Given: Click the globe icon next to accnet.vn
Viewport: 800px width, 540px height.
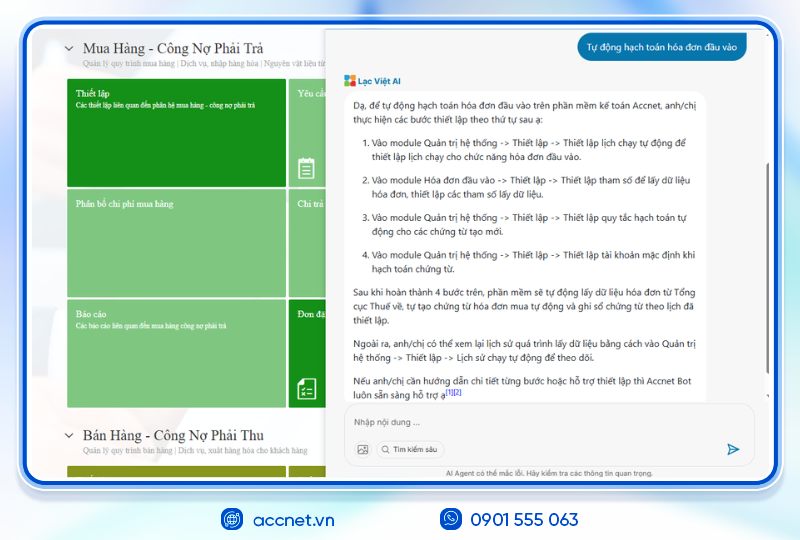Looking at the screenshot, I should point(232,519).
